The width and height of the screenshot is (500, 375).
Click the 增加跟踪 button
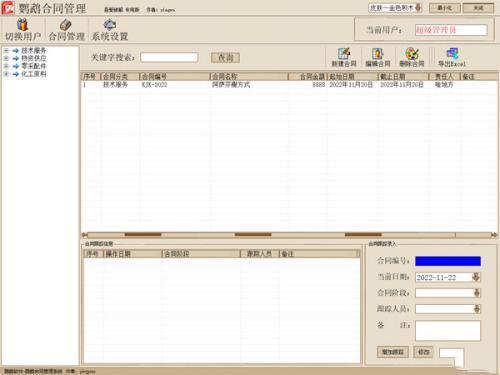pyautogui.click(x=393, y=352)
